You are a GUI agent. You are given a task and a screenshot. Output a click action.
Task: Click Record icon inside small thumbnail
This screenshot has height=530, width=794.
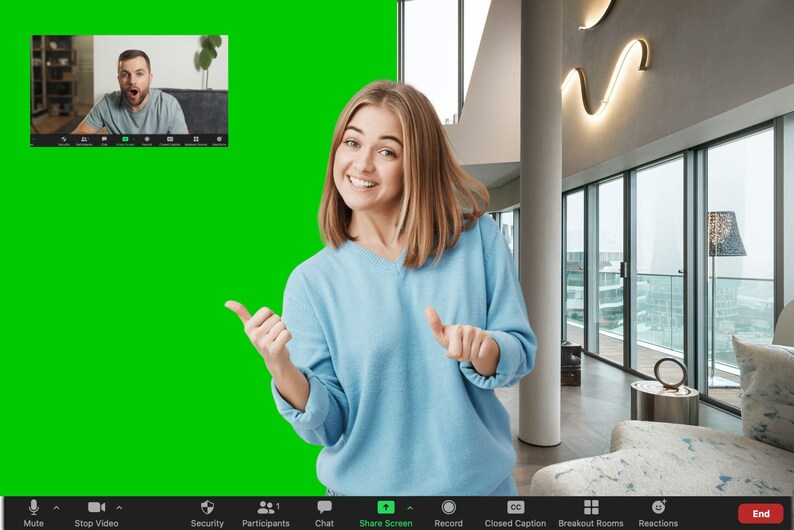coord(147,139)
